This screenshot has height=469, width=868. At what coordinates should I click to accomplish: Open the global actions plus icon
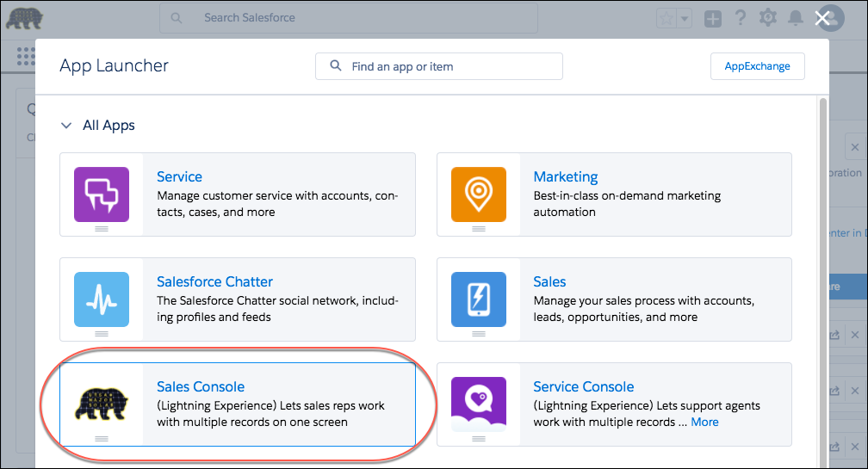[x=712, y=19]
